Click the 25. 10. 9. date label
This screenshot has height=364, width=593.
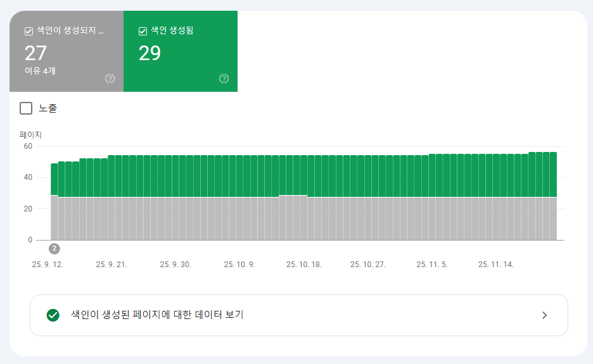pyautogui.click(x=239, y=265)
